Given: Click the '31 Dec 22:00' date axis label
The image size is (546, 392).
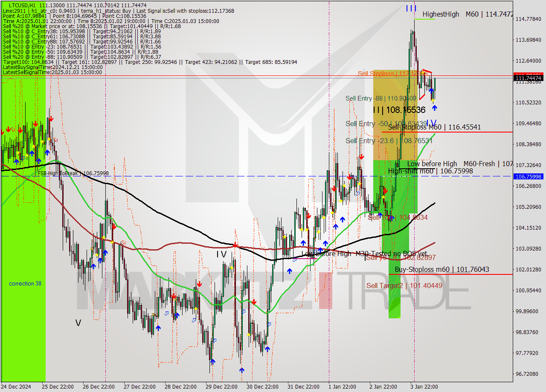Looking at the screenshot, I should point(303,386).
